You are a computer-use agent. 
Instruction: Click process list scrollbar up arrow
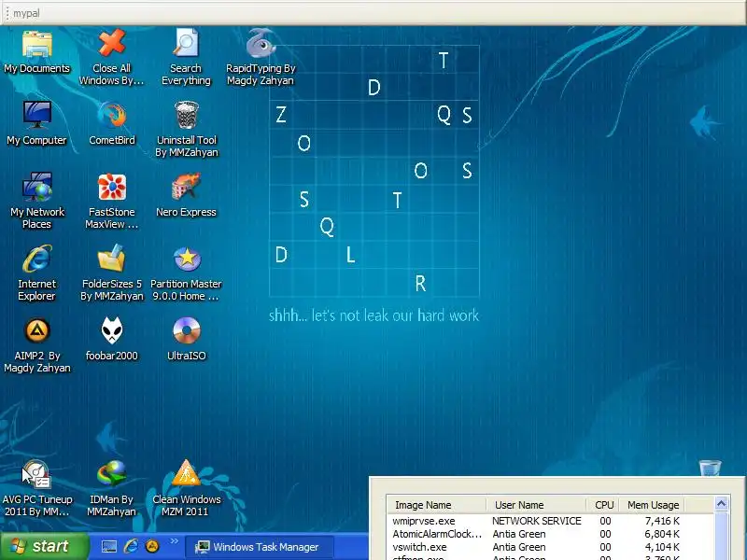click(721, 504)
